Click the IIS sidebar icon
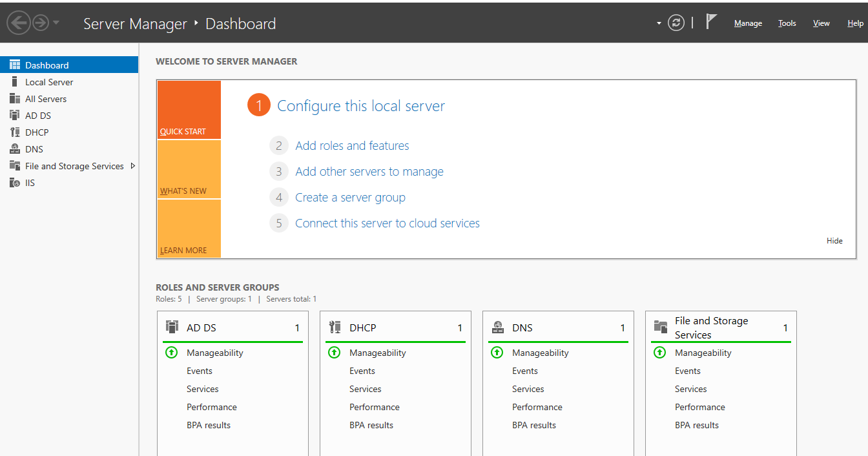The width and height of the screenshot is (868, 456). click(x=15, y=182)
